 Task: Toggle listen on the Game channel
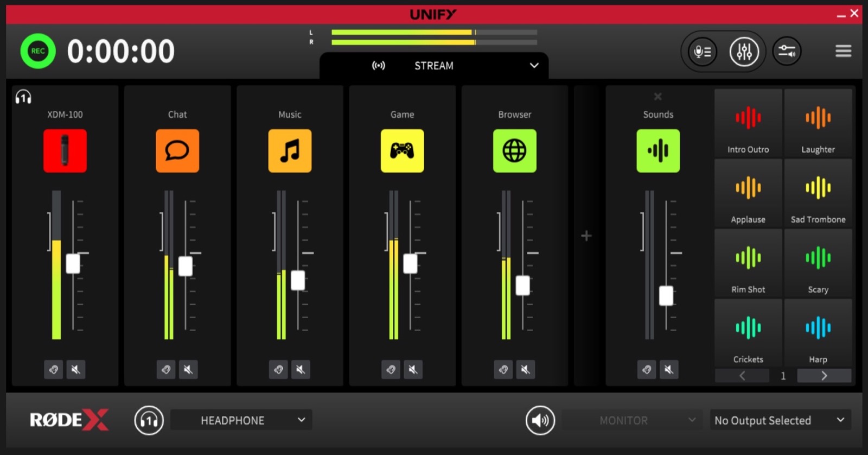[x=391, y=370]
